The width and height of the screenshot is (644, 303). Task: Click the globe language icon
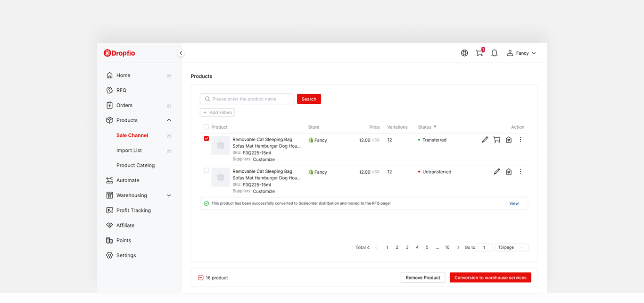coord(464,53)
